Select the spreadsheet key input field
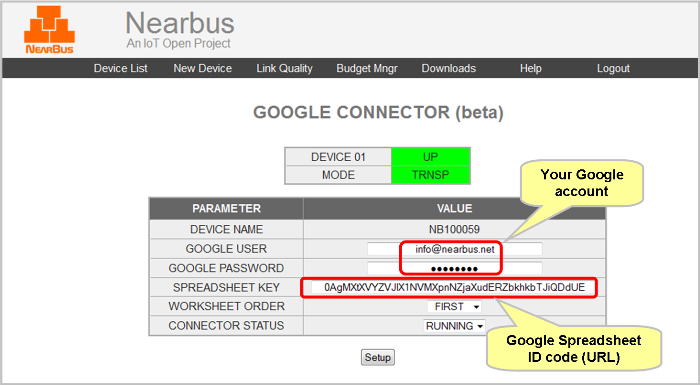Image resolution: width=700 pixels, height=385 pixels. pyautogui.click(x=454, y=288)
